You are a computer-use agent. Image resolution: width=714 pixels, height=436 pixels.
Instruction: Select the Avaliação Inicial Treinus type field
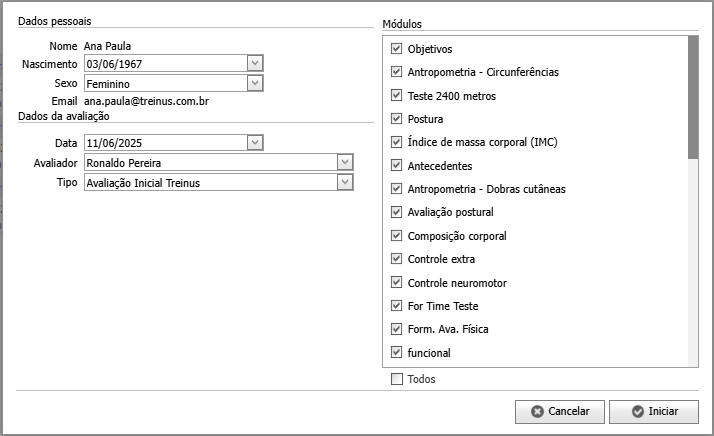(211, 183)
